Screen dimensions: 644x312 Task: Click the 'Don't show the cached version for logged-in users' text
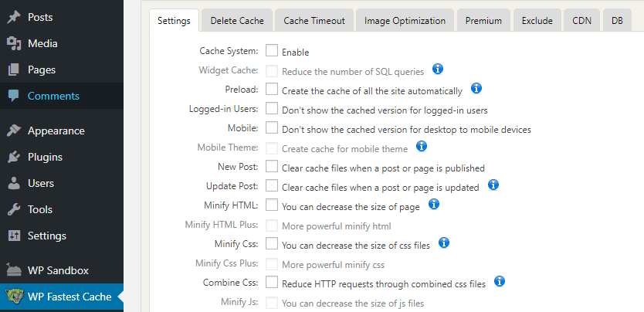[x=385, y=110]
